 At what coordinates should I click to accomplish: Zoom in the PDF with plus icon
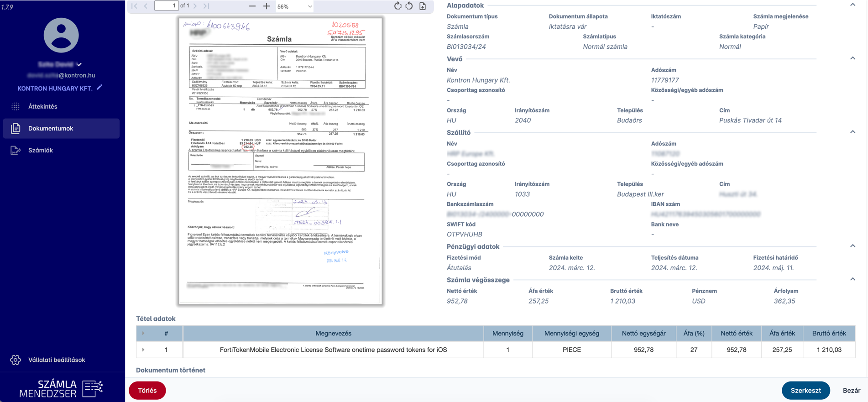click(267, 6)
